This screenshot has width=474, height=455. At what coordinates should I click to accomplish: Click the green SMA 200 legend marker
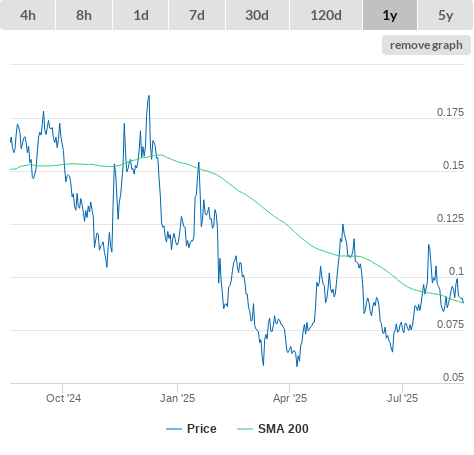[245, 429]
